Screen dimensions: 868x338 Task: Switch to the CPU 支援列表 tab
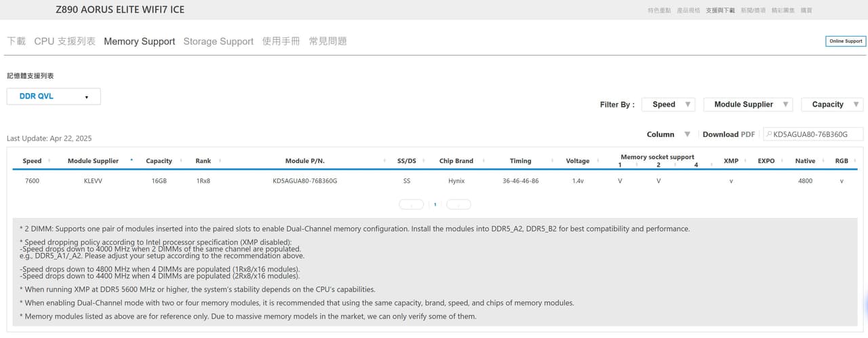[x=65, y=41]
